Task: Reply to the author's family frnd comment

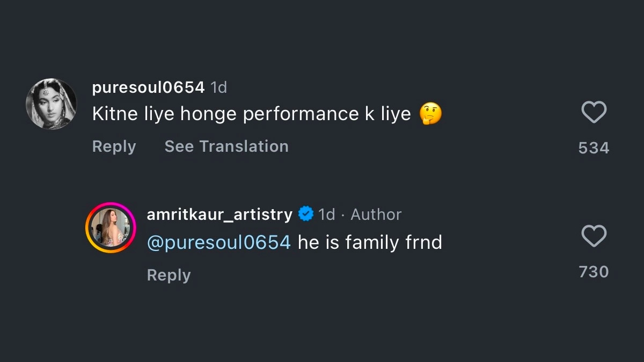Action: click(x=169, y=275)
